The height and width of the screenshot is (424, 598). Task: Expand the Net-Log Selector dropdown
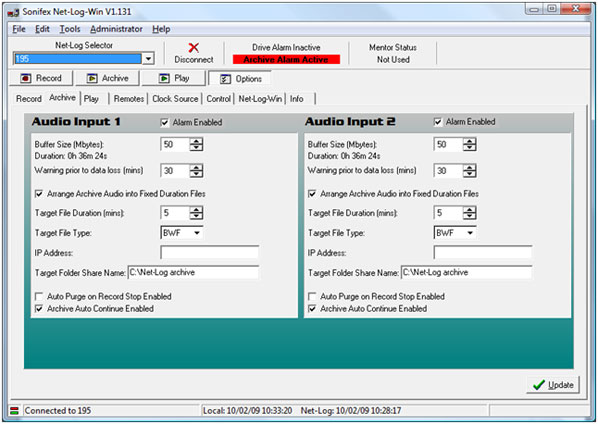click(x=148, y=59)
